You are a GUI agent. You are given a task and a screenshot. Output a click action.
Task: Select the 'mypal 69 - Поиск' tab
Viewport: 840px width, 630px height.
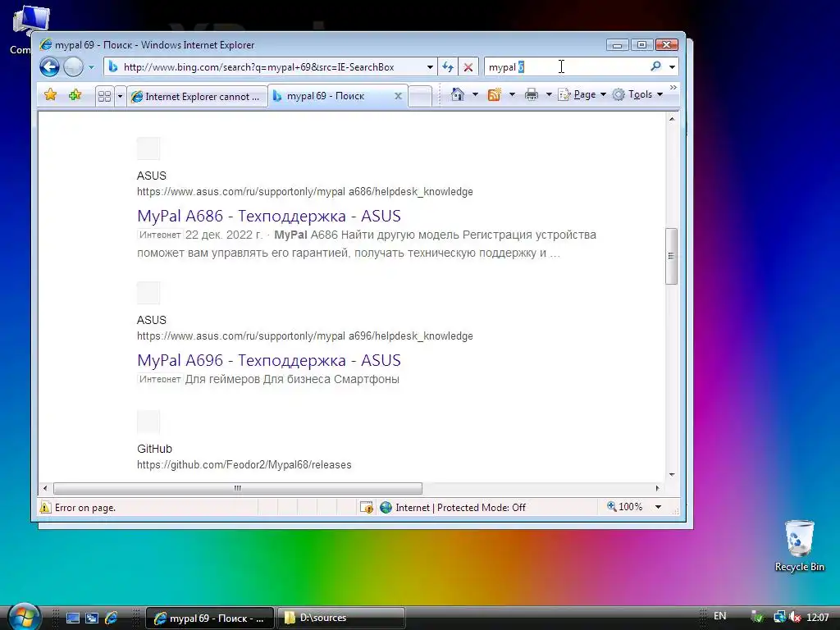[x=331, y=96]
